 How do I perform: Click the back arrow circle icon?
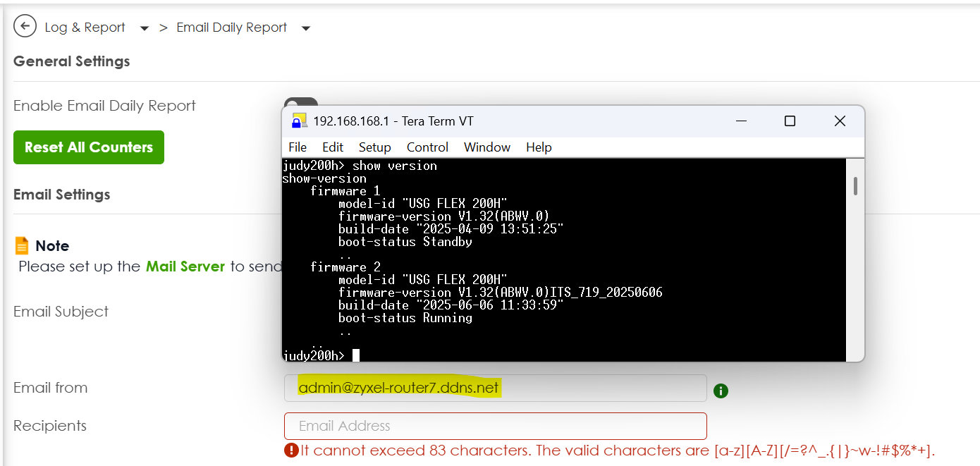point(25,27)
